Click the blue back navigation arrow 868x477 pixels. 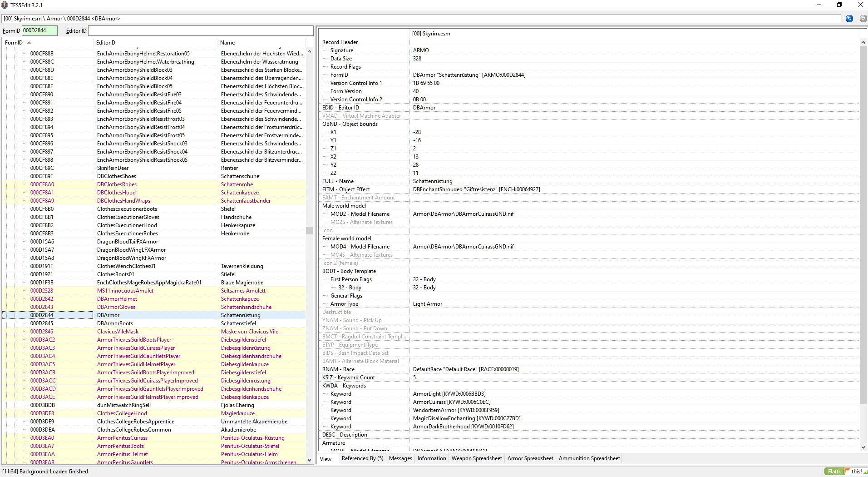pos(849,19)
